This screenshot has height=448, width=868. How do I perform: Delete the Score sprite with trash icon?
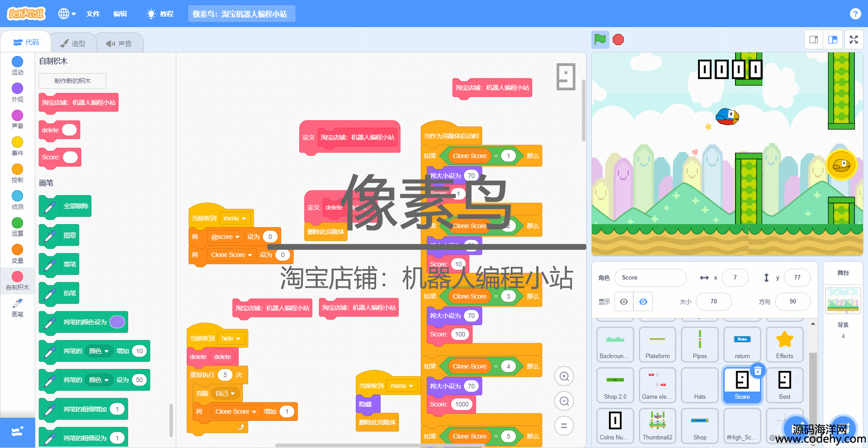(x=758, y=371)
